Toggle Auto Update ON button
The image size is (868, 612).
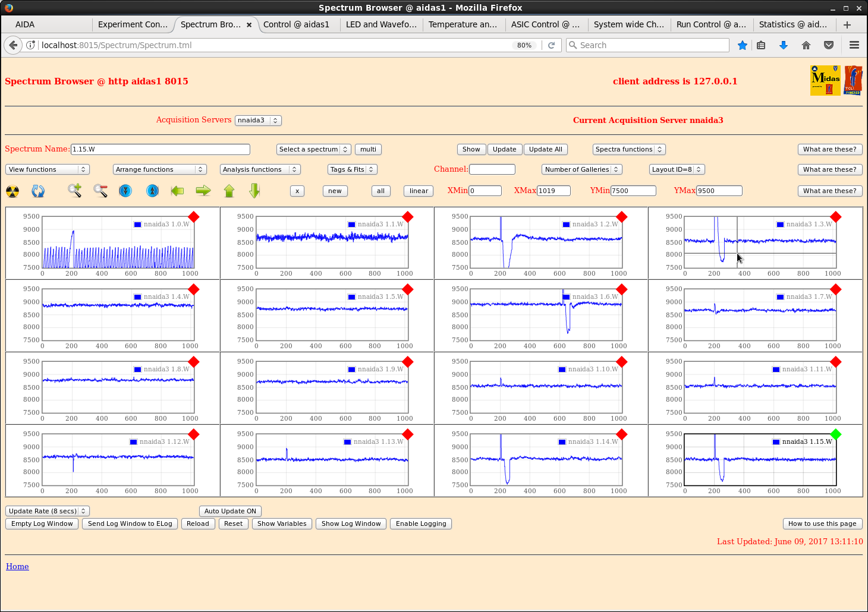click(x=230, y=511)
